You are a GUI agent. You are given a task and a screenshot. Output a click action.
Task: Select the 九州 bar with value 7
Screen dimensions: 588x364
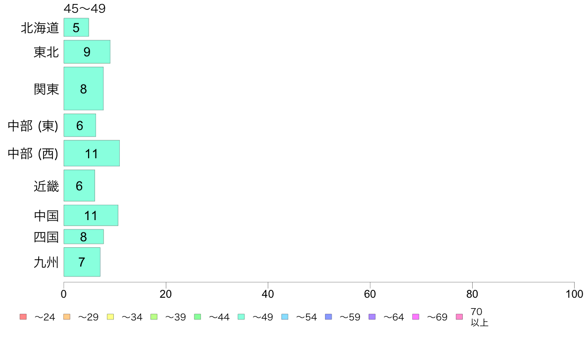pyautogui.click(x=82, y=262)
